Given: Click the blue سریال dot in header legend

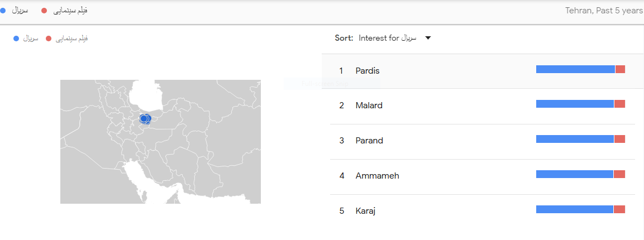Looking at the screenshot, I should pyautogui.click(x=3, y=11).
